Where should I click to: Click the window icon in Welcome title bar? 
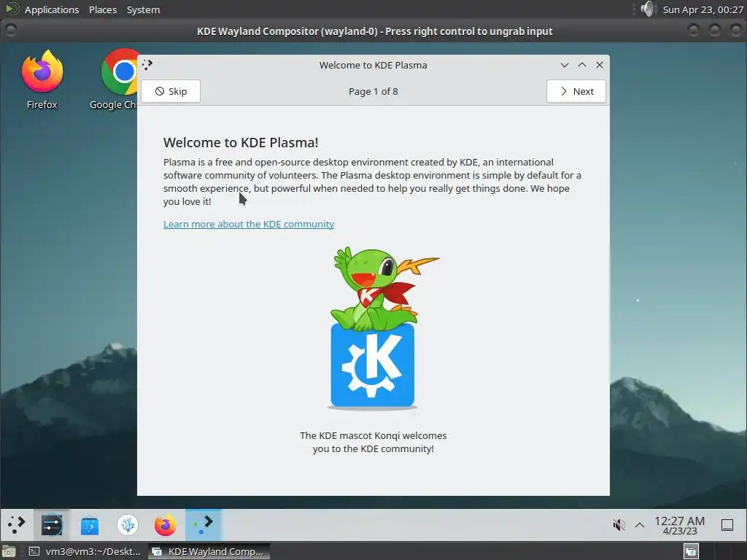point(147,65)
